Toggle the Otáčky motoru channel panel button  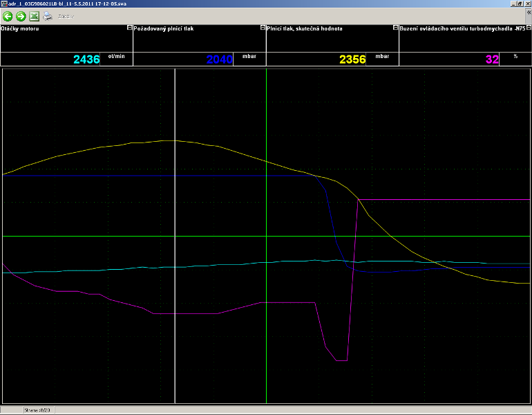pos(129,28)
